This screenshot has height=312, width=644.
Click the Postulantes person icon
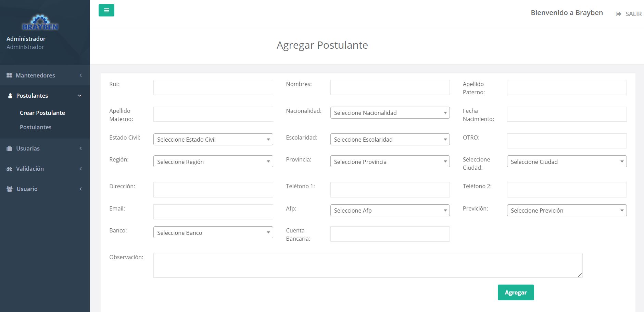(10, 96)
